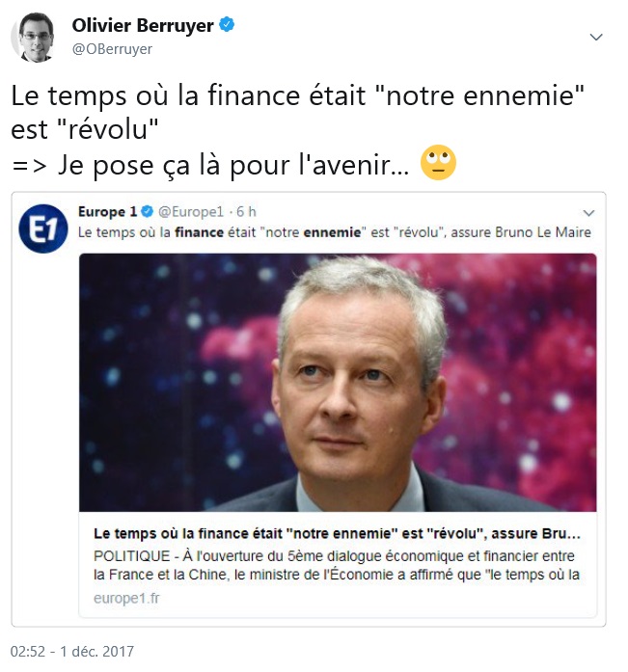Image resolution: width=628 pixels, height=672 pixels.
Task: Click the eye-roll emoji in the tweet
Action: click(438, 163)
